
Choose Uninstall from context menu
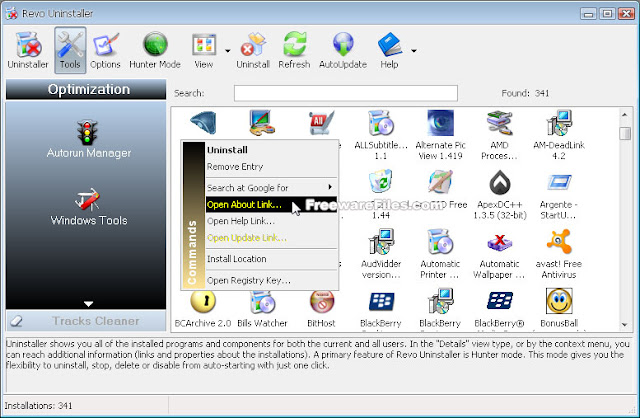[x=271, y=150]
